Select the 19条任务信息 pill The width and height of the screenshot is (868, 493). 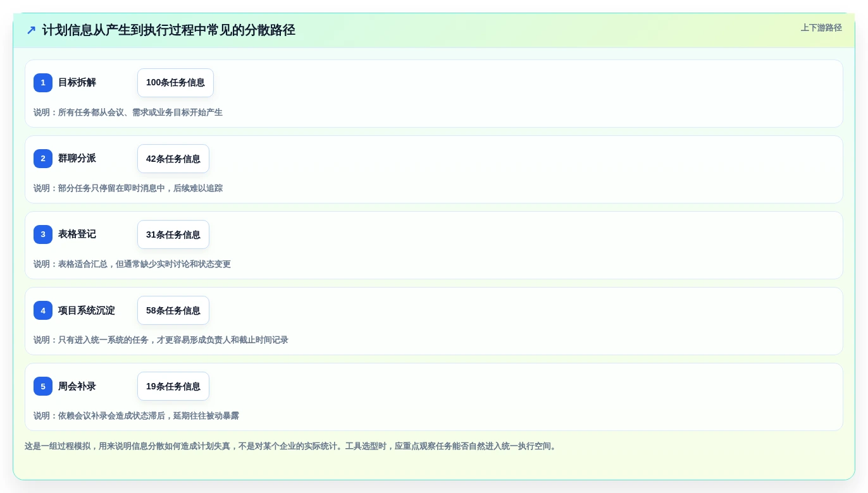point(173,386)
